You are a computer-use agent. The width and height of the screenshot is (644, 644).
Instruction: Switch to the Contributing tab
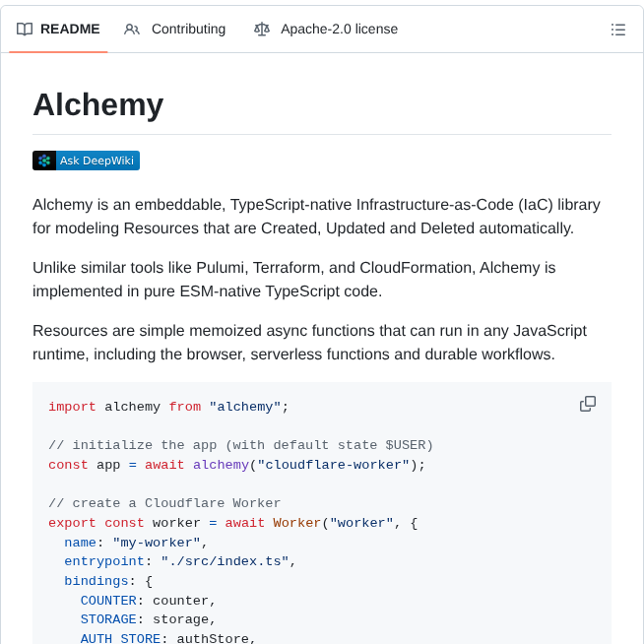(187, 30)
